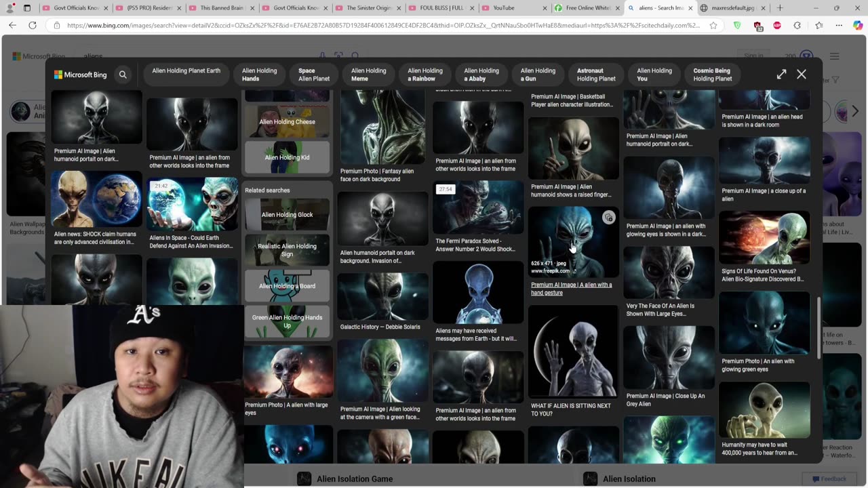Select the 'Cosmic Being Holding Planet' suggestion chip

point(713,75)
